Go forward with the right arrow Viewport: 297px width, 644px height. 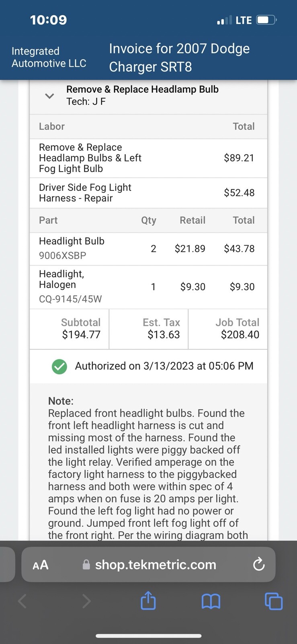tap(86, 601)
